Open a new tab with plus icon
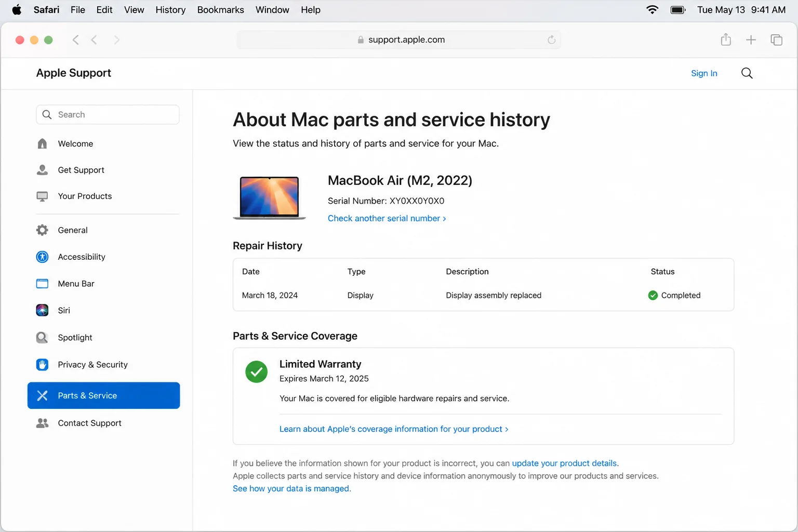This screenshot has height=532, width=798. click(x=751, y=40)
